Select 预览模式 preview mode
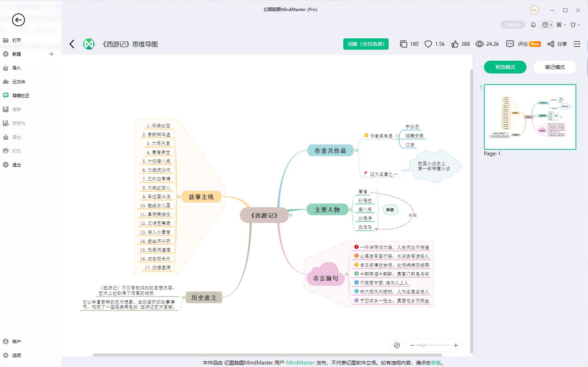Image resolution: width=588 pixels, height=367 pixels. (x=505, y=67)
